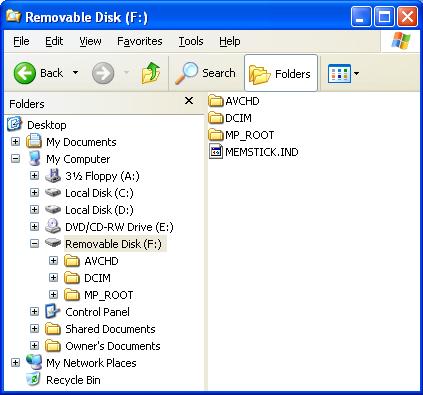Expand the My Documents tree node
This screenshot has width=423, height=395.
click(x=15, y=141)
